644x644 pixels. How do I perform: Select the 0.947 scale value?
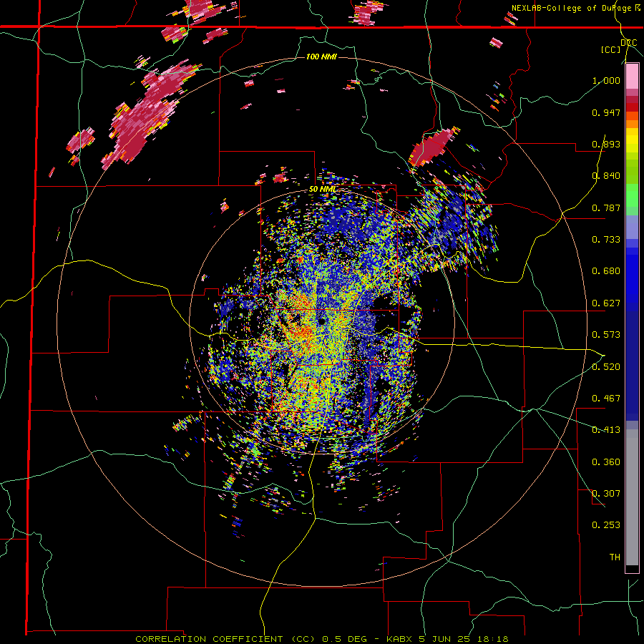pyautogui.click(x=606, y=112)
